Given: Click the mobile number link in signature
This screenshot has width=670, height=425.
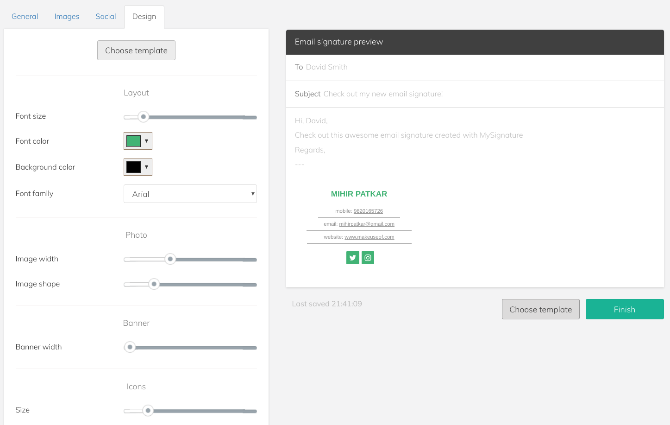Looking at the screenshot, I should click(x=368, y=211).
